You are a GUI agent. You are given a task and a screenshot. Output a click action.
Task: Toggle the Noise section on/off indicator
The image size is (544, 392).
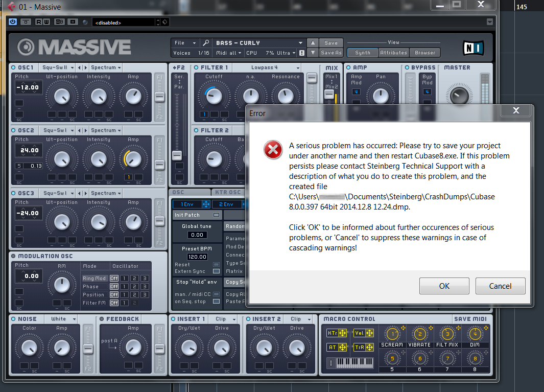(13, 319)
